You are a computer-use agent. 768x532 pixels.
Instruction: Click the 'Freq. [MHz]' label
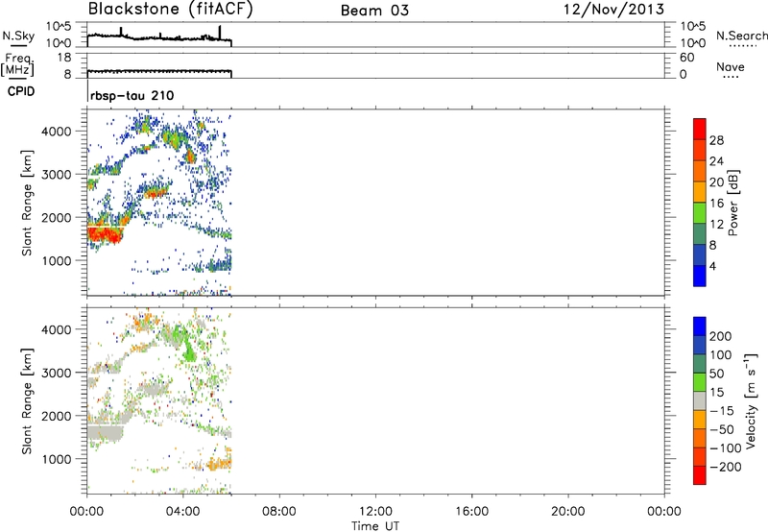click(x=18, y=65)
